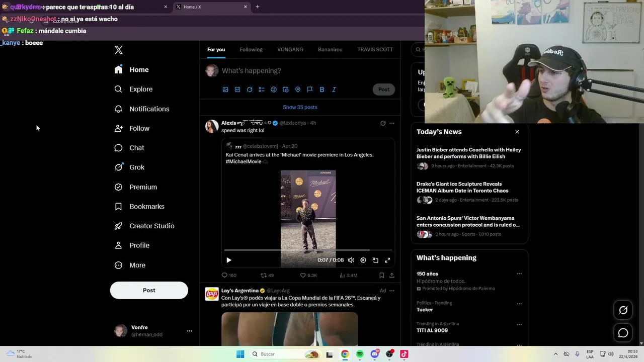Open options for TITI AL 9009 trend

[519, 324]
